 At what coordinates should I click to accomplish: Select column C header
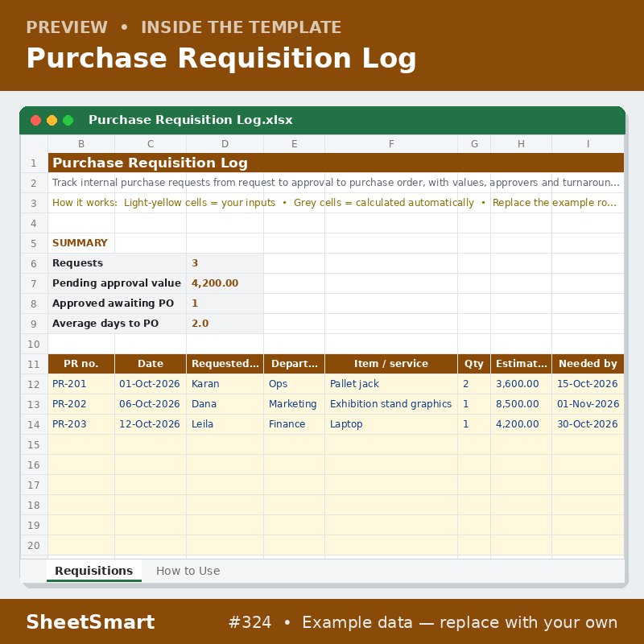tap(151, 144)
